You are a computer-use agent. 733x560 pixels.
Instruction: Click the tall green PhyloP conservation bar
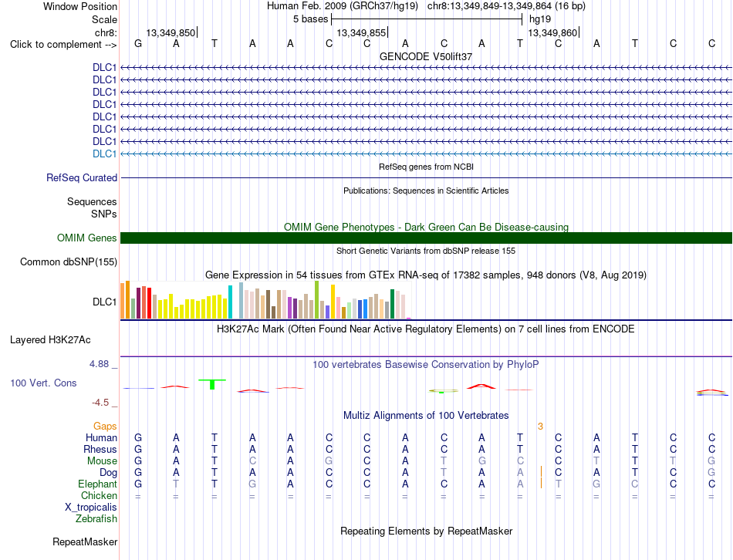point(212,384)
